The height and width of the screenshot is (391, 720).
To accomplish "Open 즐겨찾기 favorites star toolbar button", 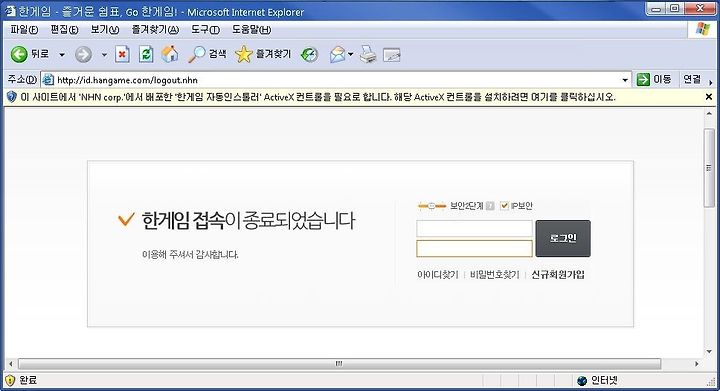I will click(263, 55).
